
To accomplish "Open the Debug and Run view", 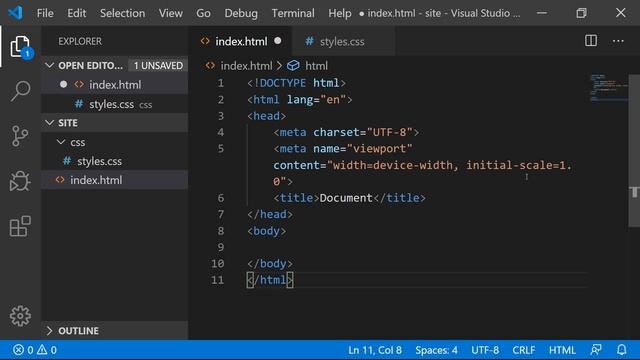I will point(20,181).
